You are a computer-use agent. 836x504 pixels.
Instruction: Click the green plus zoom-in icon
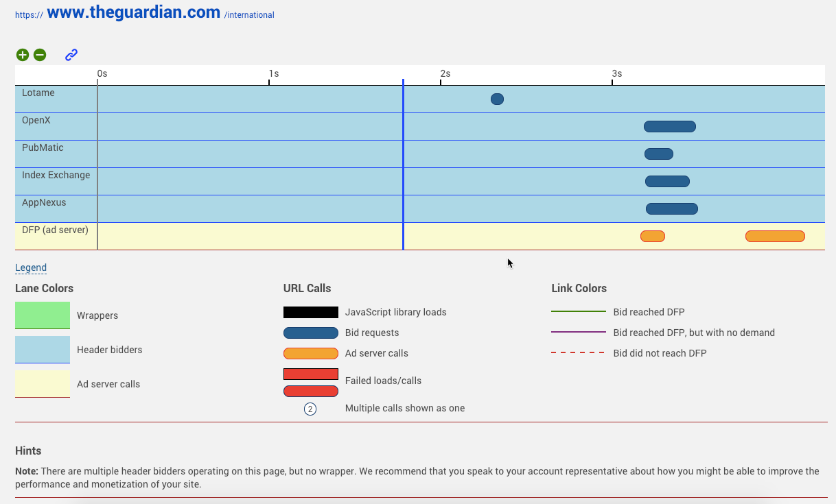23,55
